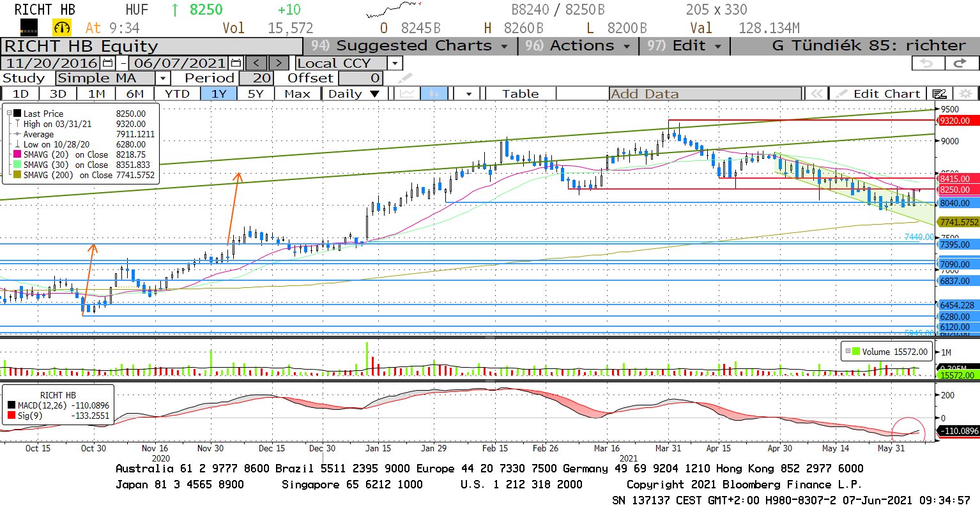The width and height of the screenshot is (980, 519).
Task: Click the Average marker icon in legend
Action: [18, 134]
